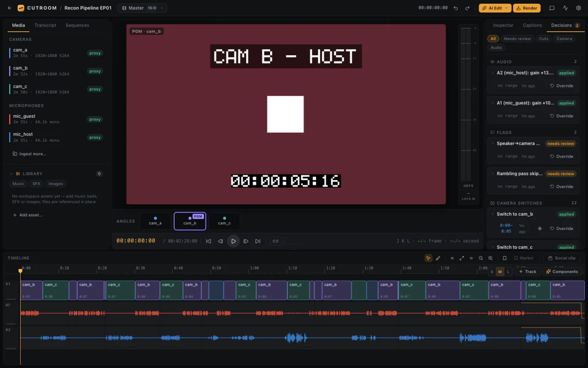
Task: Select the cam_a angle thumbnail
Action: 155,221
